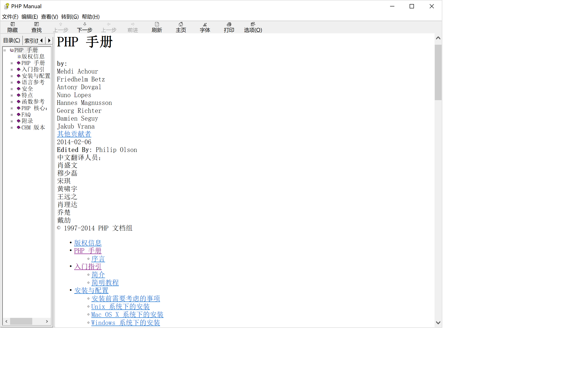Click the book icon beside root PHP 手册
The height and width of the screenshot is (392, 588).
coord(12,50)
